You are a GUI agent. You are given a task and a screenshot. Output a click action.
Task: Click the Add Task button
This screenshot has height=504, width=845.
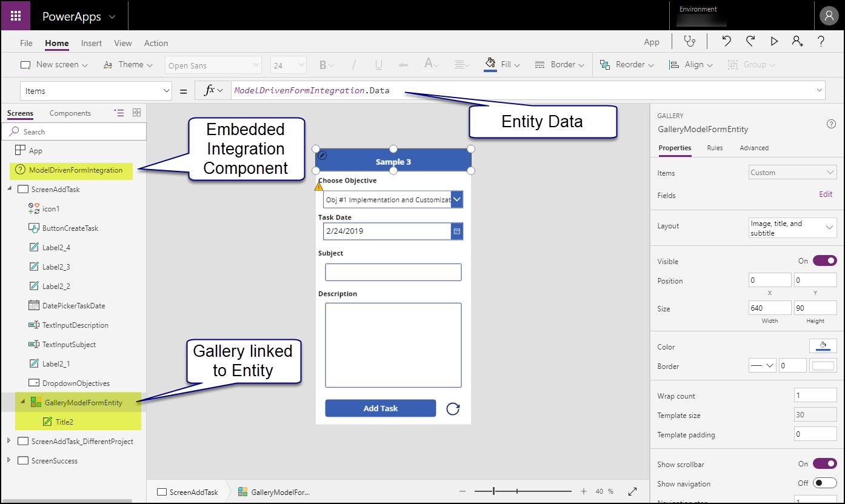(380, 408)
